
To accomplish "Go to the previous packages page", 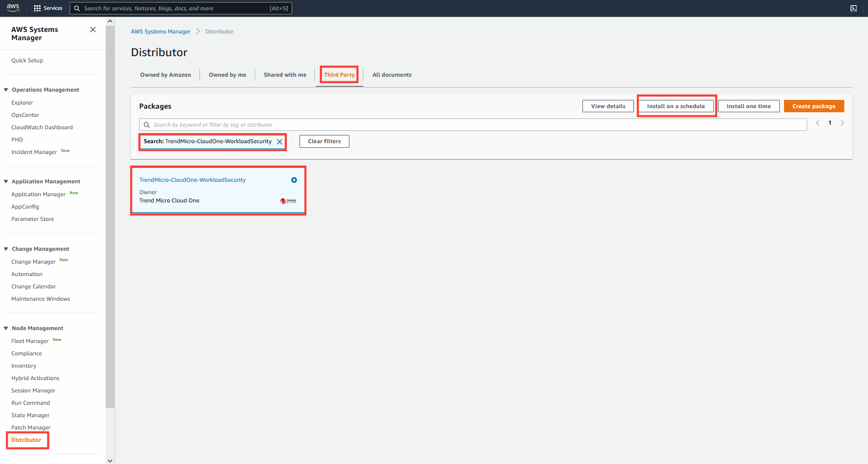I will tap(817, 123).
